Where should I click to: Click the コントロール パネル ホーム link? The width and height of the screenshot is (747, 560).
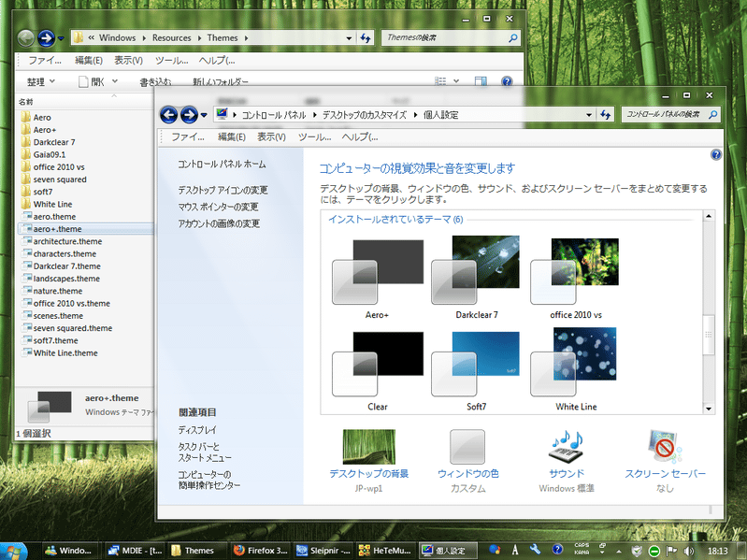click(x=222, y=165)
